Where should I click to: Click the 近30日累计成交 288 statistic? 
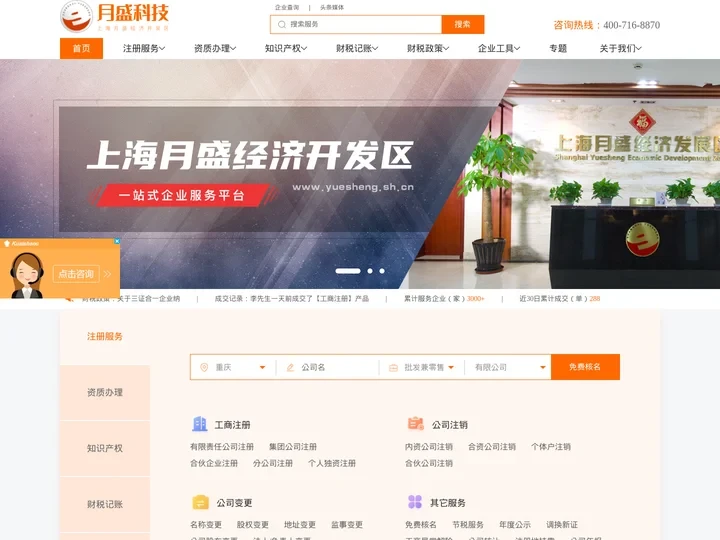coord(560,298)
